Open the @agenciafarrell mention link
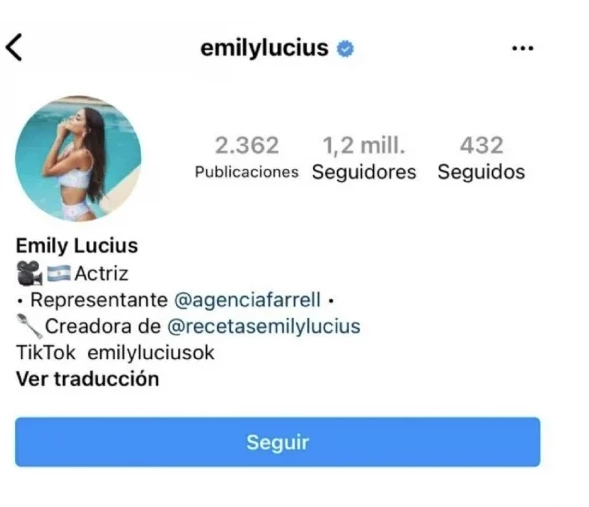Screen dimensions: 589x507 [248, 300]
